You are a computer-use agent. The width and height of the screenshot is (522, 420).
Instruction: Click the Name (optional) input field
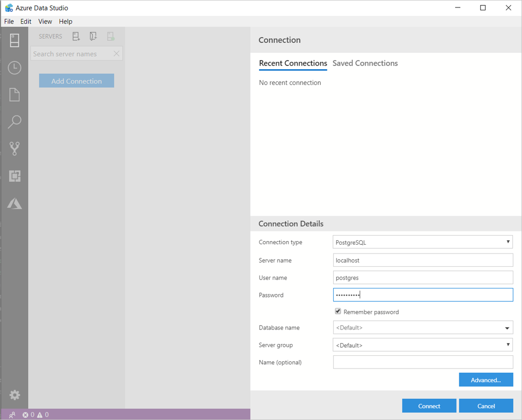(x=423, y=362)
